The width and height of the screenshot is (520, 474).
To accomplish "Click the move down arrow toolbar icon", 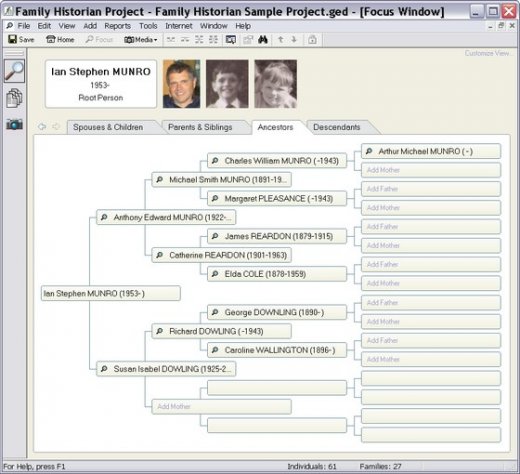I will click(294, 40).
